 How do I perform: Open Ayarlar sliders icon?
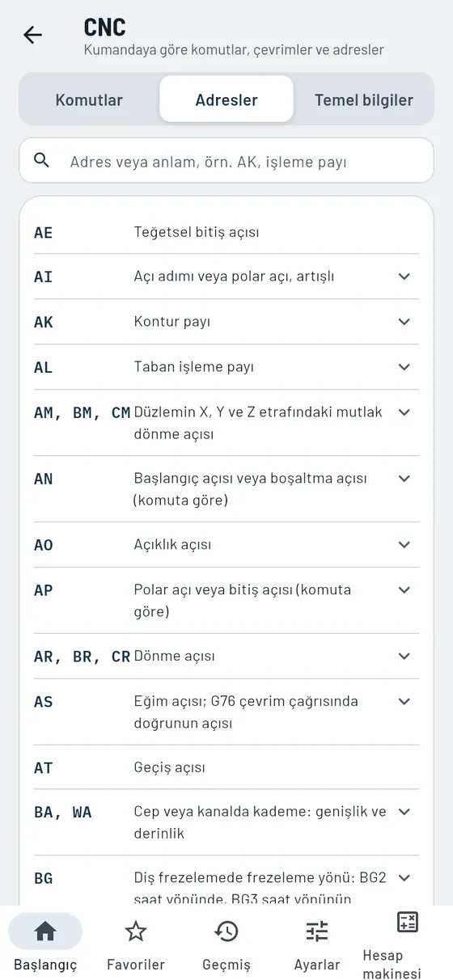(317, 931)
